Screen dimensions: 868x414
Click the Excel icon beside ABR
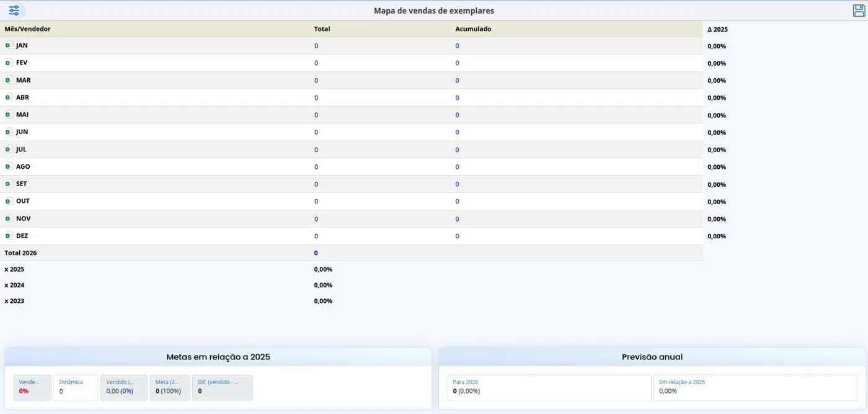click(8, 97)
